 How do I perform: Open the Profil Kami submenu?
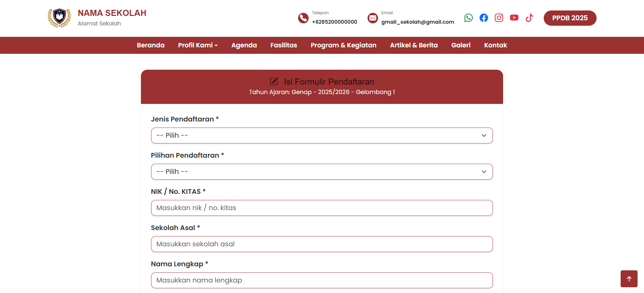198,45
